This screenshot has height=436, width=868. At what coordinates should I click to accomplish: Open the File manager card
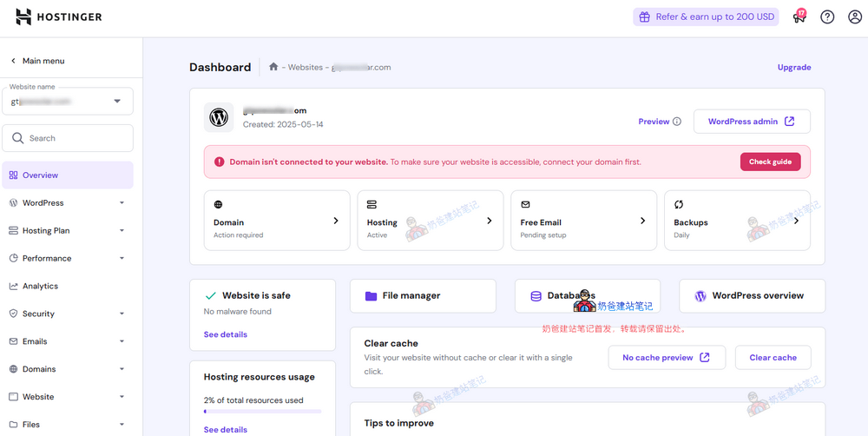pos(423,296)
